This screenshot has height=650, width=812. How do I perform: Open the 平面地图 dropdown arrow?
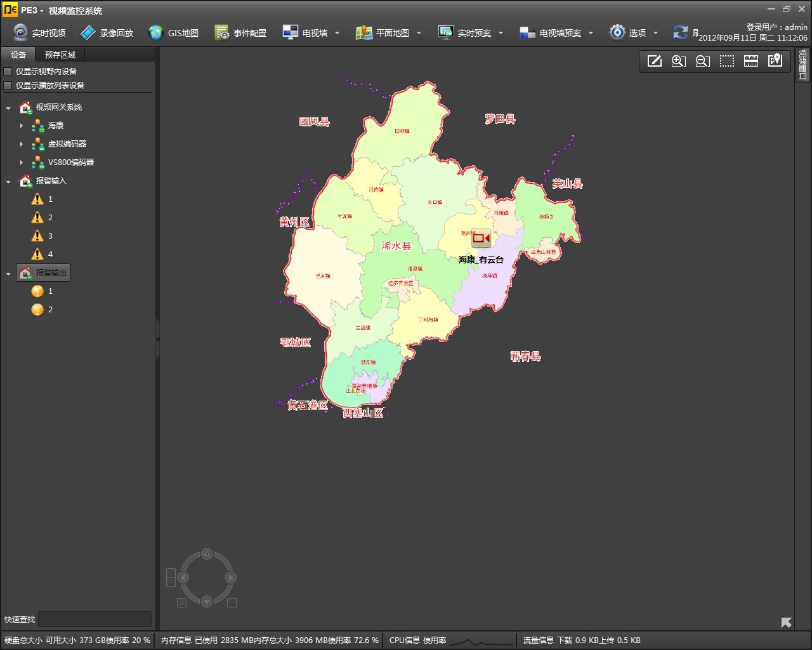point(419,33)
